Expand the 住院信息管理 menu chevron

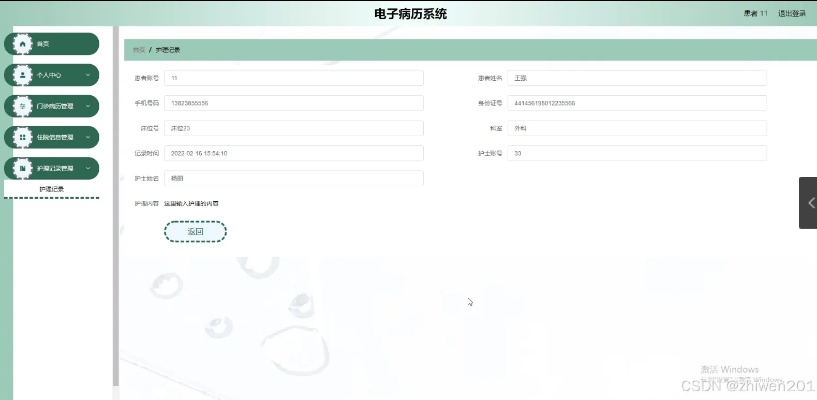(88, 138)
